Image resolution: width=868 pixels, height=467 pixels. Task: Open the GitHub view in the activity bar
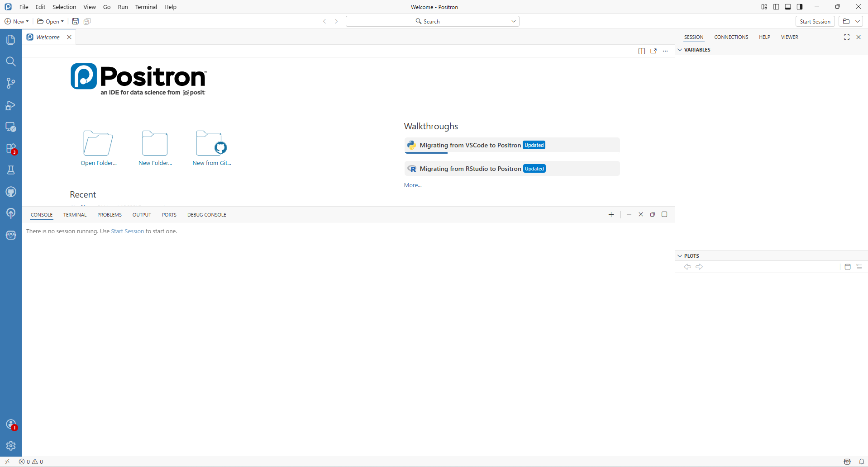(x=11, y=192)
